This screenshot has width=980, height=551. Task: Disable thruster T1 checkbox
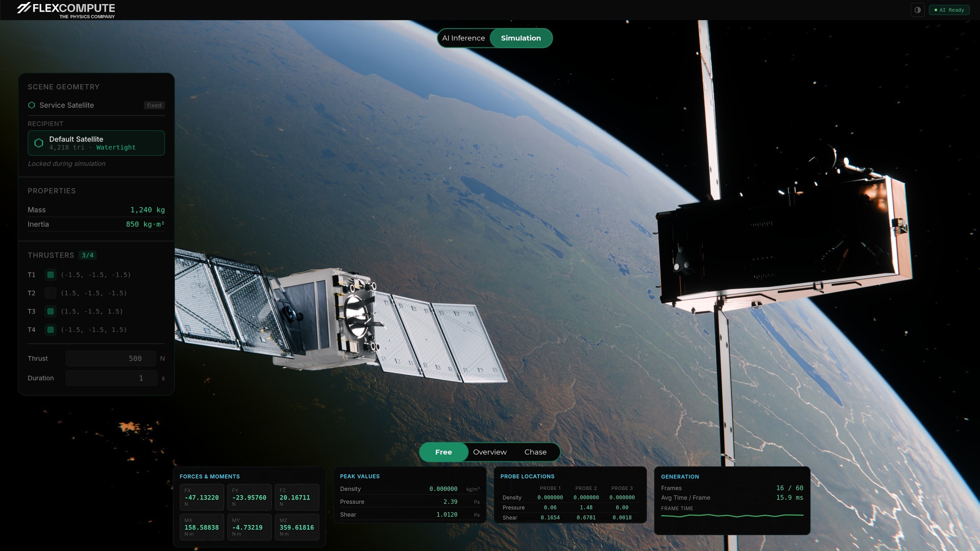(x=50, y=275)
